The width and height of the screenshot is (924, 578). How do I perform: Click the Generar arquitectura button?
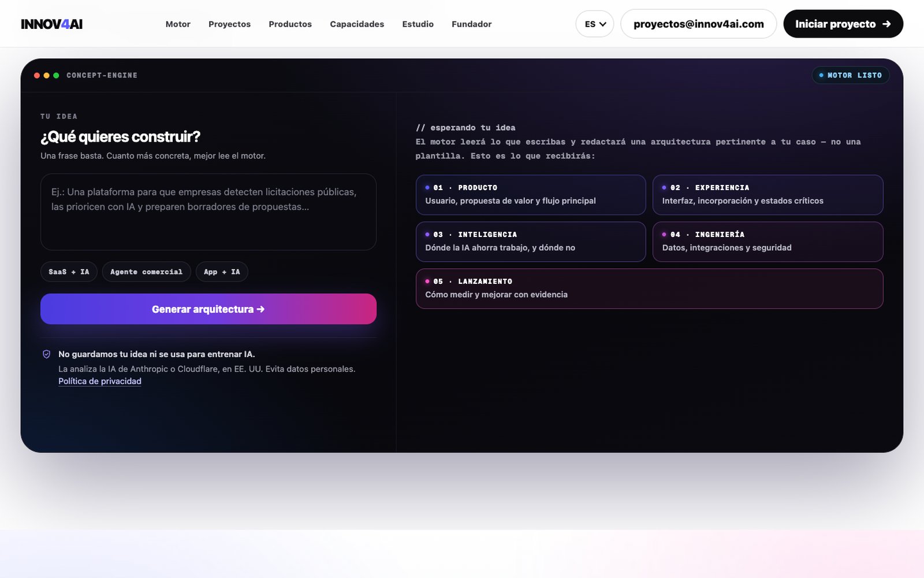[208, 309]
